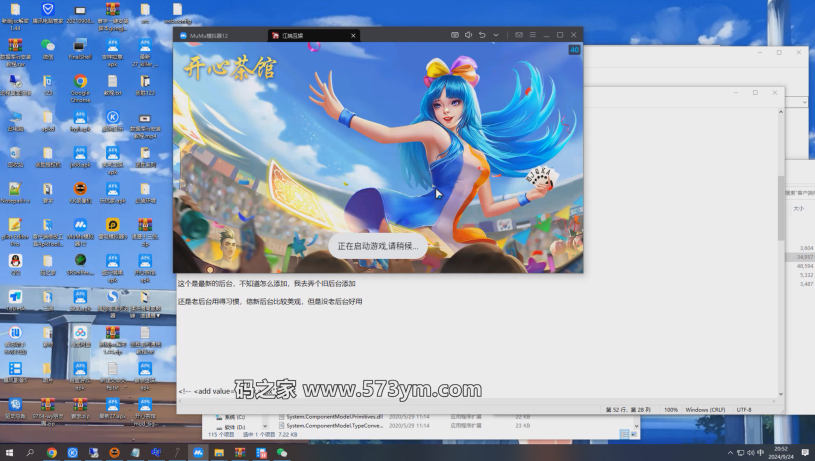Click the search box in the back Explorer window
Image resolution: width=815 pixels, height=461 pixels.
[801, 193]
